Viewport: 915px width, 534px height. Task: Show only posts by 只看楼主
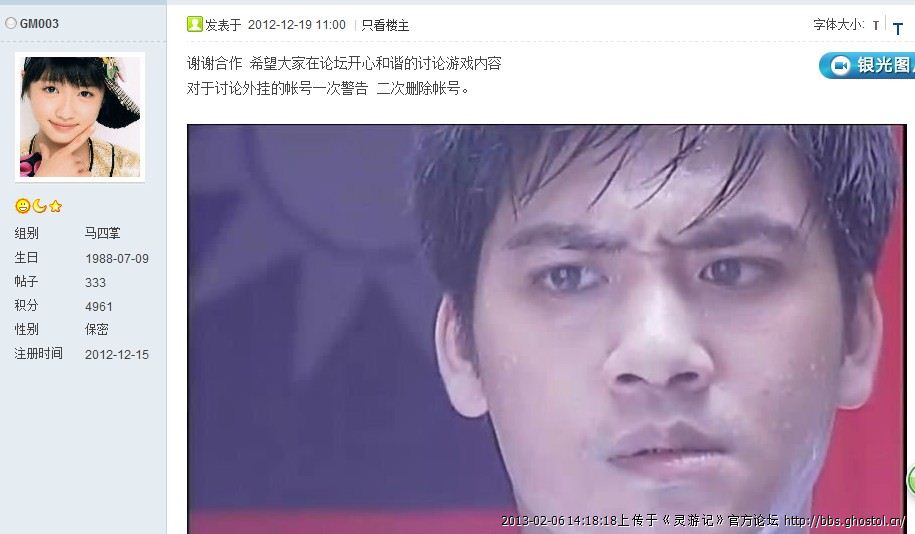coord(385,25)
